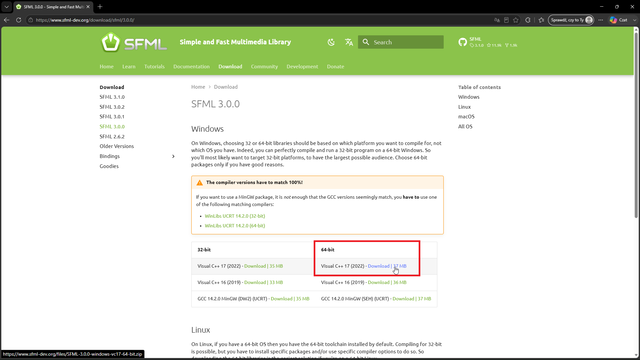This screenshot has height=360, width=640.
Task: Click the SFML 3.0.0 page title
Action: 216,104
